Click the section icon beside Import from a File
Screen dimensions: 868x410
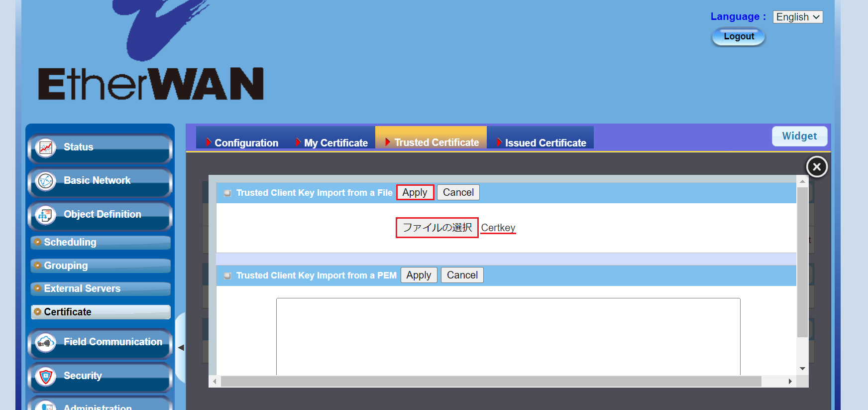[227, 193]
